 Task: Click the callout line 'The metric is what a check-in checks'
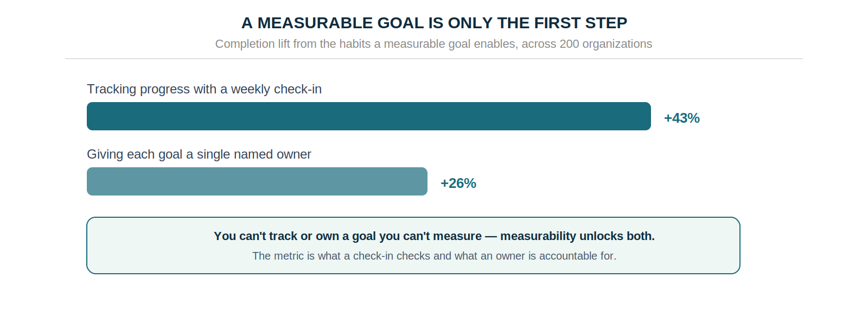434,256
